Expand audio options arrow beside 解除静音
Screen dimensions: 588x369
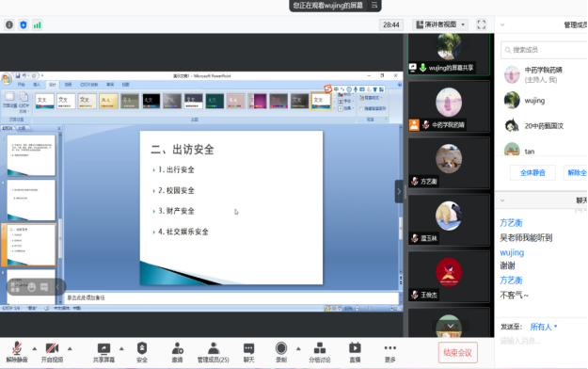click(35, 348)
